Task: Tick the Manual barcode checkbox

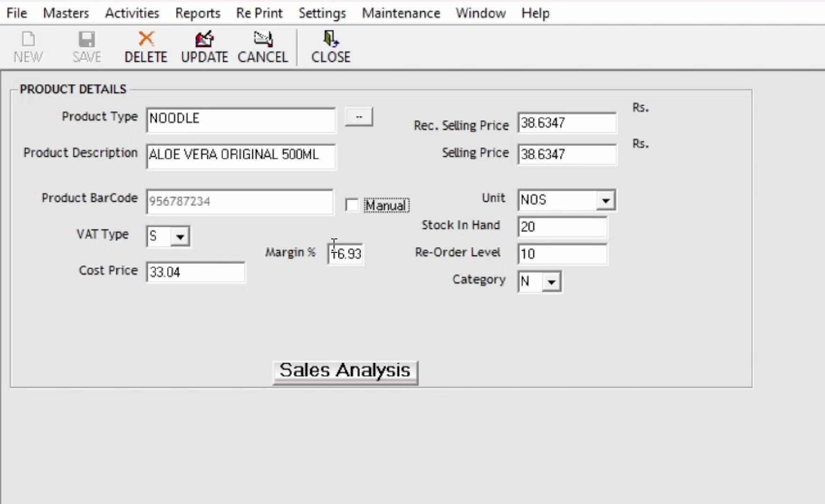Action: [351, 205]
